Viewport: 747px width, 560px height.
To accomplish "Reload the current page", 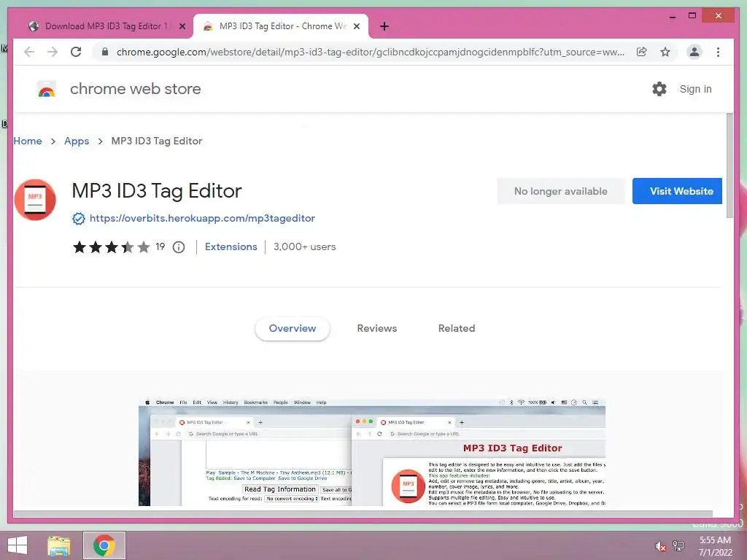I will [x=76, y=52].
